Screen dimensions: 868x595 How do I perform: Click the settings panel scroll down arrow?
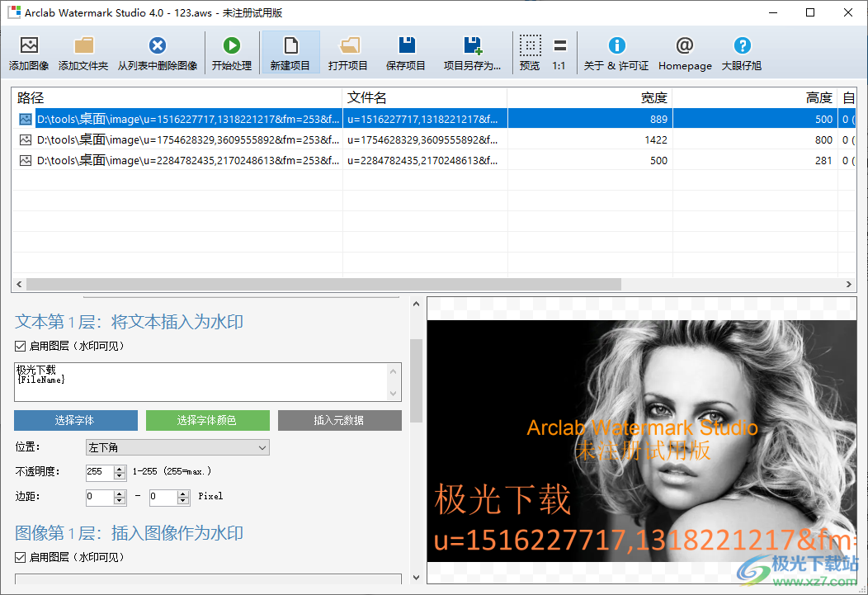[417, 578]
